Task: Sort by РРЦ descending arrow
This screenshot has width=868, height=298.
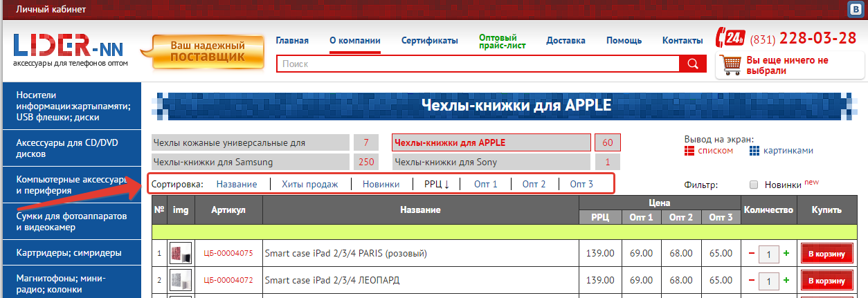Action: pos(437,184)
